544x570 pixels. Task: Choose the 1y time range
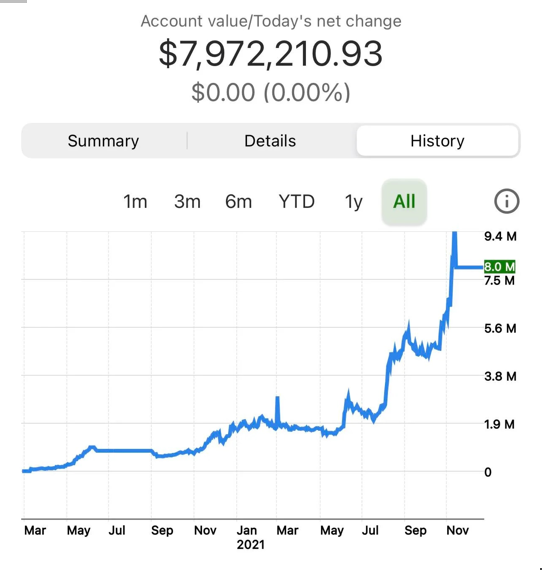point(353,201)
